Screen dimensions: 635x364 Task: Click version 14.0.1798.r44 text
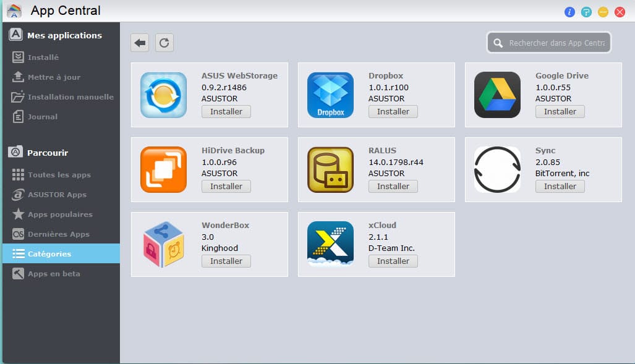(396, 163)
